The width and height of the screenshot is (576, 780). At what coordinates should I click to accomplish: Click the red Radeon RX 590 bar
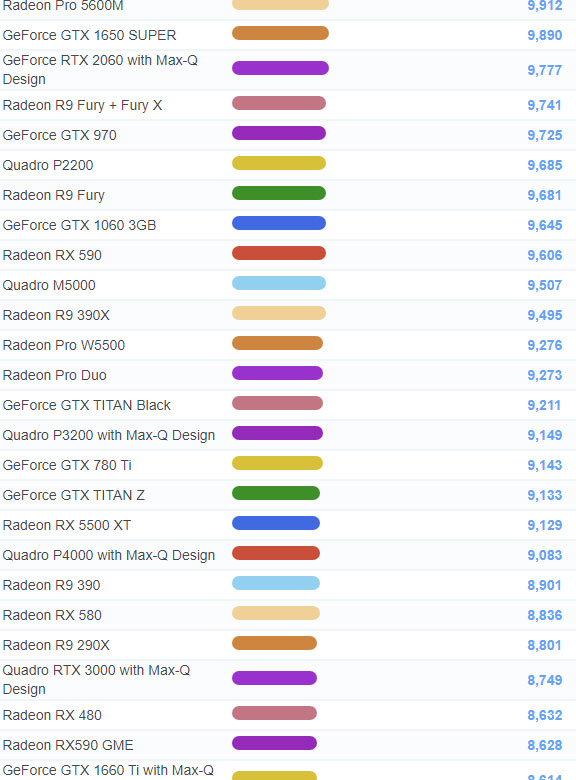coord(279,253)
